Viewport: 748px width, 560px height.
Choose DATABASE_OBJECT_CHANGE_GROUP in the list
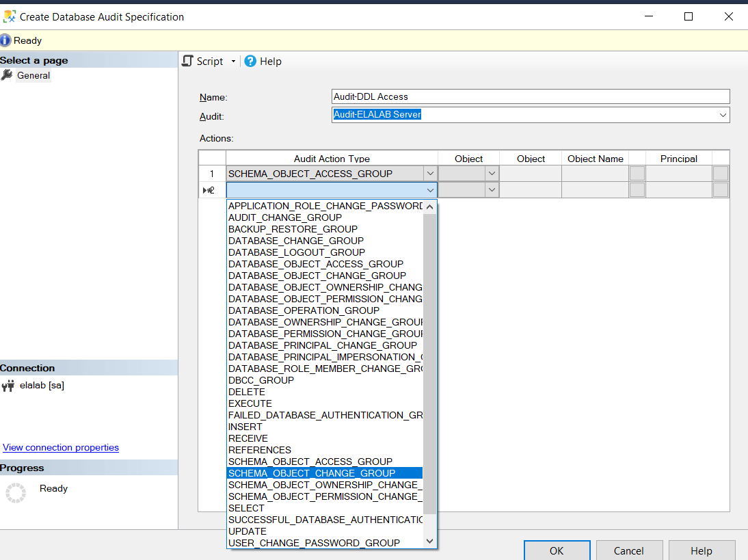click(317, 276)
